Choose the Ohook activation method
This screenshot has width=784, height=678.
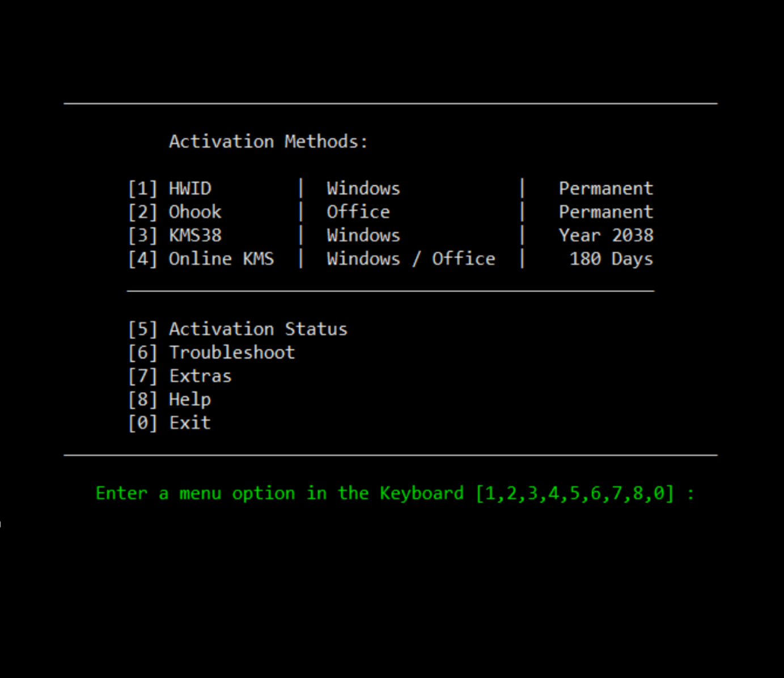(x=175, y=212)
